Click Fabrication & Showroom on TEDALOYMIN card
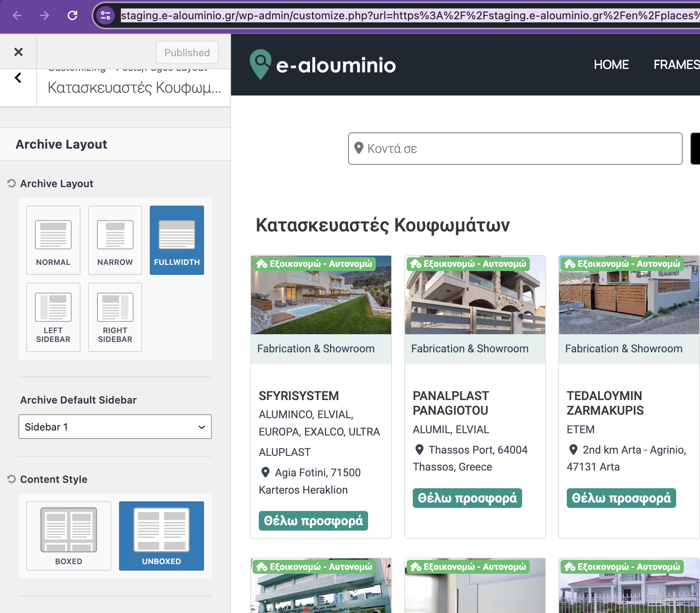Screen dimensions: 700x613 624,348
